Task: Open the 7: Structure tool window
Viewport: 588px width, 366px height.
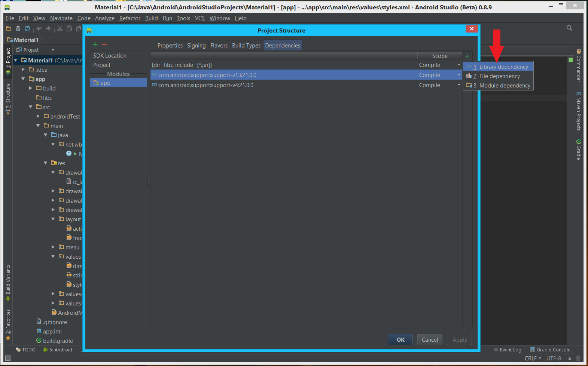Action: pyautogui.click(x=8, y=99)
